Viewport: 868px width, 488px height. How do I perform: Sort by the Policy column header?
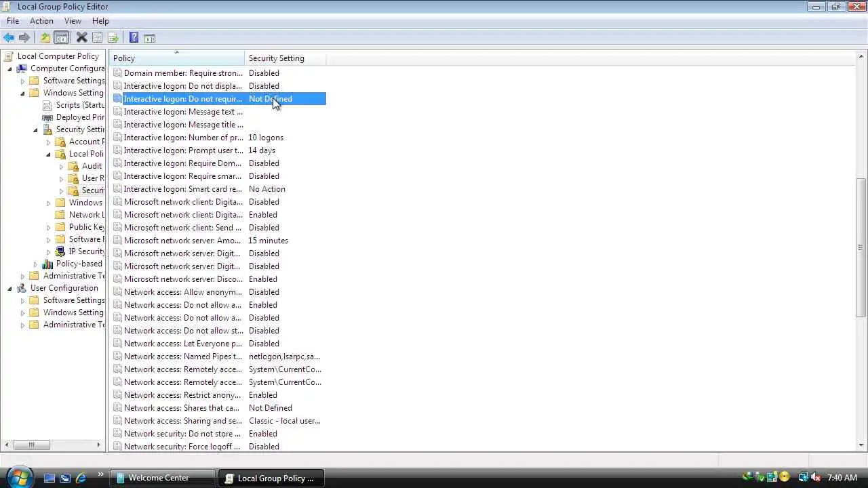(x=177, y=58)
